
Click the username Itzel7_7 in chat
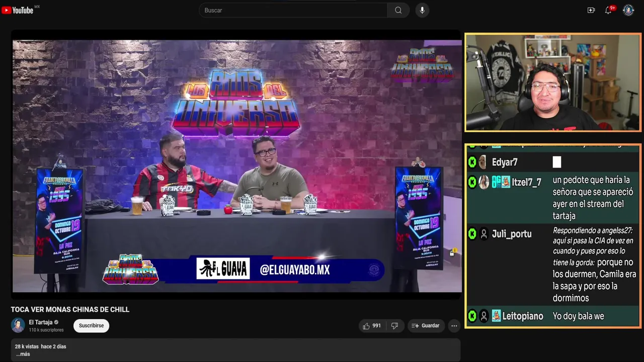point(526,183)
